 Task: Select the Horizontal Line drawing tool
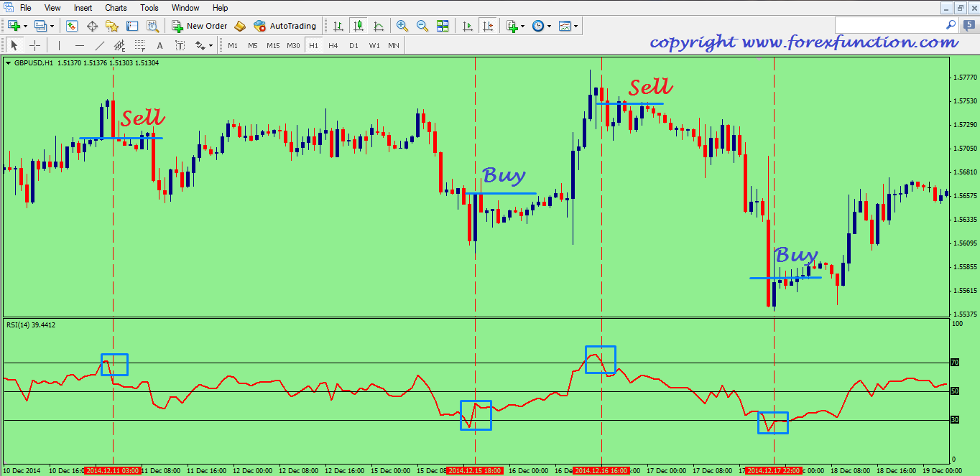coord(80,45)
